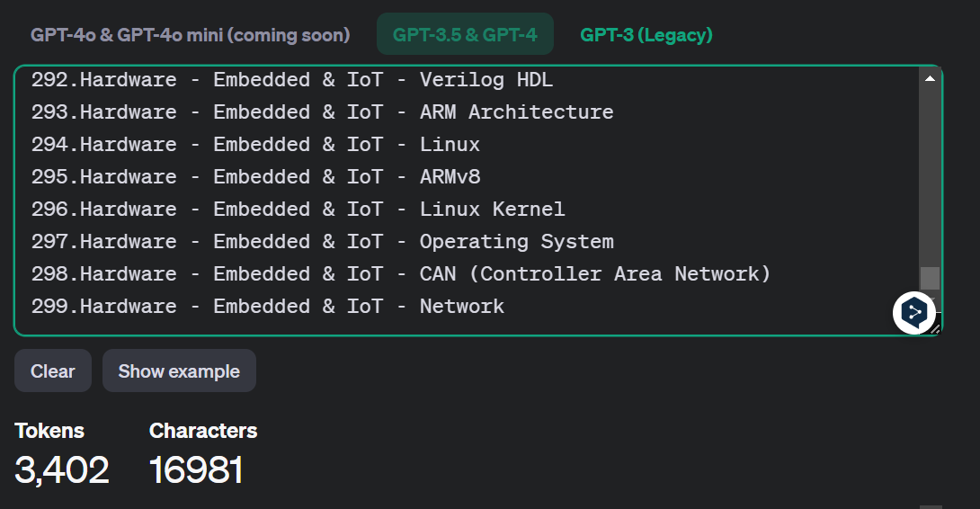Click the Show example button
The height and width of the screenshot is (509, 980).
[x=180, y=371]
